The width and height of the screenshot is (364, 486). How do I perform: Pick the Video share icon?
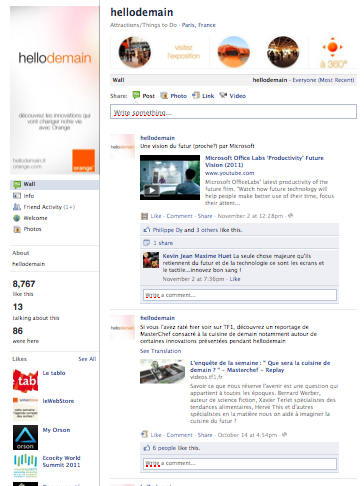223,96
